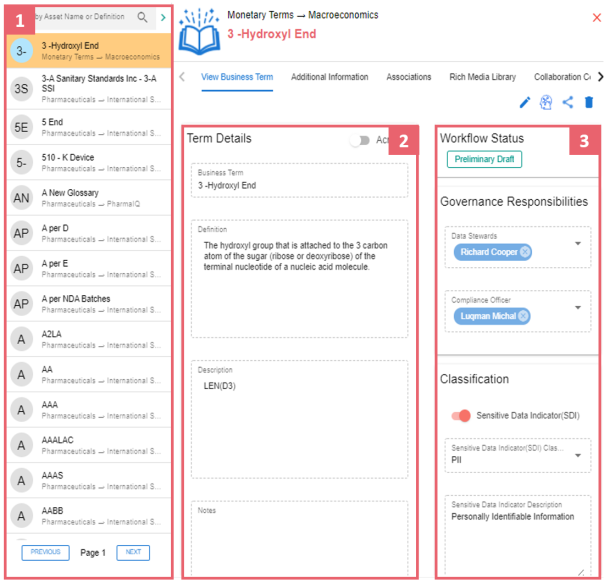Toggle the Active switch in Term Details

[359, 141]
